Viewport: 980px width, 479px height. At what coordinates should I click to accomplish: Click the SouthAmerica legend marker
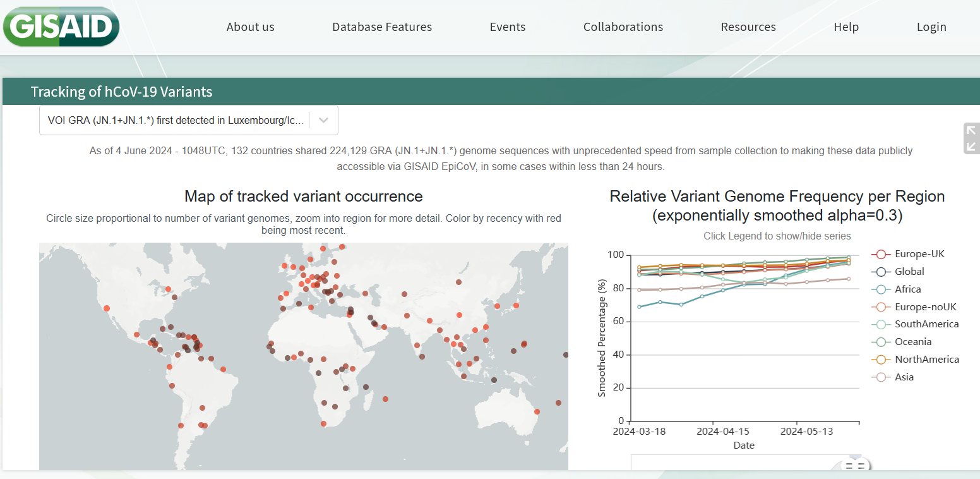(881, 324)
